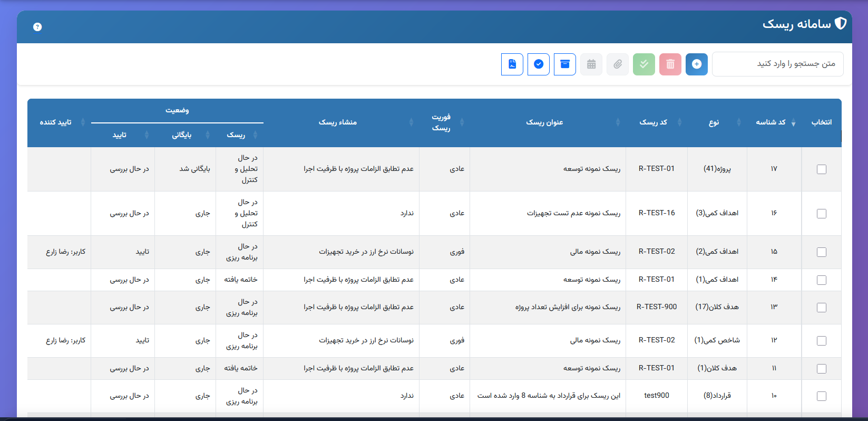This screenshot has height=421, width=868.
Task: Click the calendar toolbar button
Action: [591, 64]
